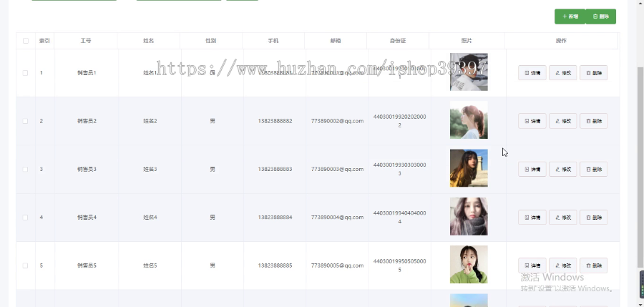Select the 销售员2 employee number cell
The height and width of the screenshot is (307, 644).
87,121
